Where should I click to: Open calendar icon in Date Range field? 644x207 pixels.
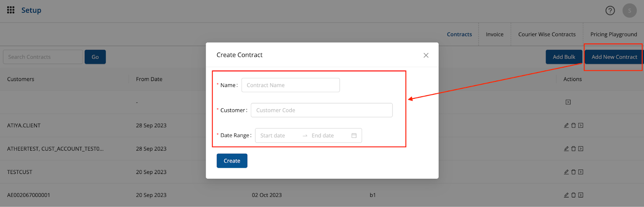coord(354,136)
